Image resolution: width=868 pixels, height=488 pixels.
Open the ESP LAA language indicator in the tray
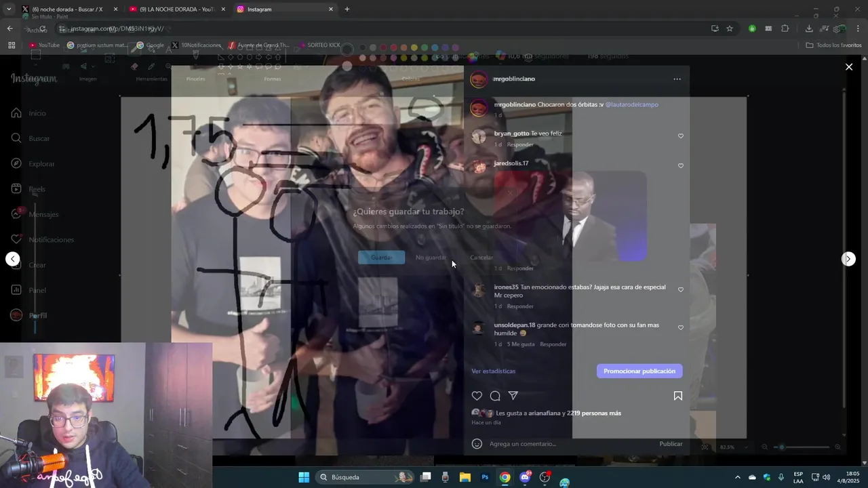[x=798, y=477]
